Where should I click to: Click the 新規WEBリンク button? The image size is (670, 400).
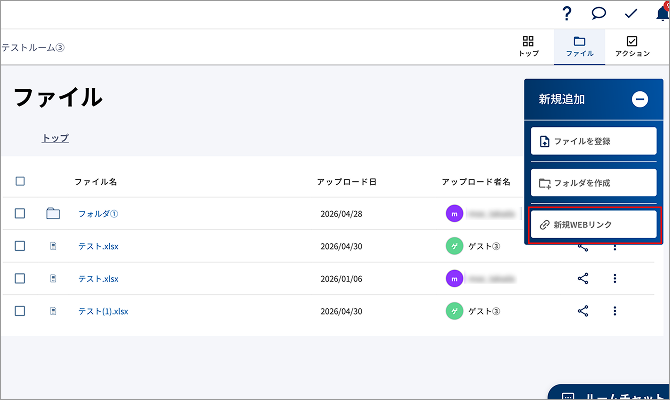pos(594,224)
